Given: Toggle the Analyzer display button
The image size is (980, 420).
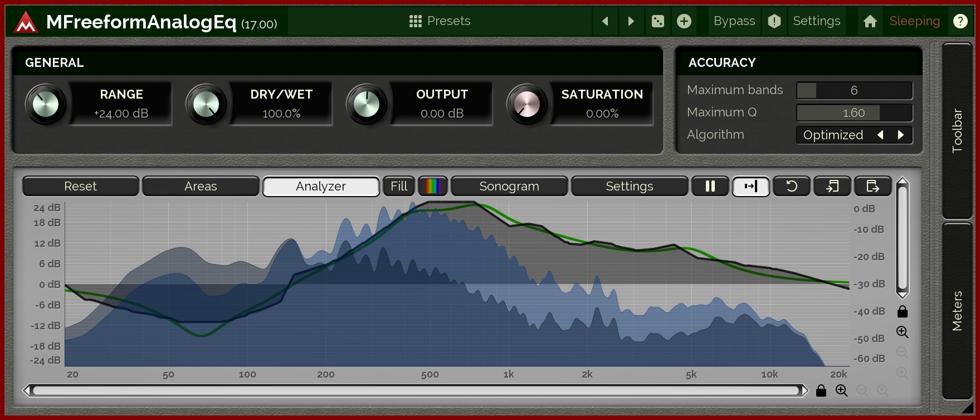Looking at the screenshot, I should click(321, 186).
